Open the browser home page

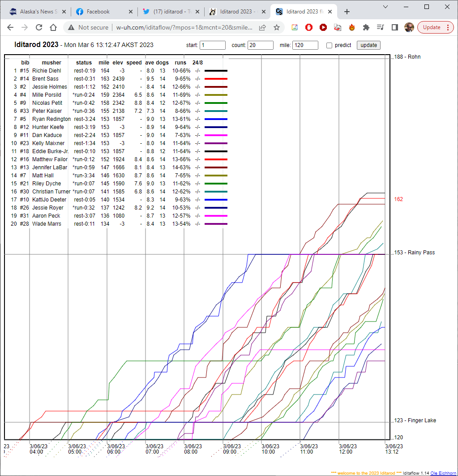(x=53, y=27)
